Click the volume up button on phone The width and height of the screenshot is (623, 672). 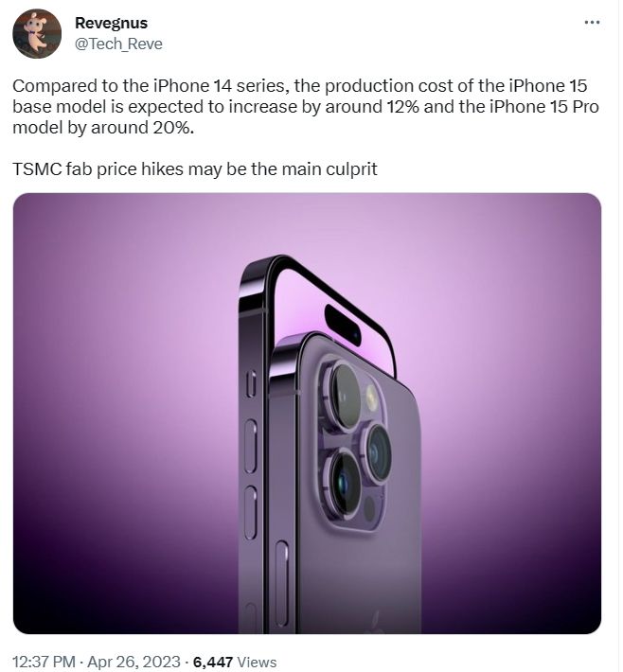(251, 446)
